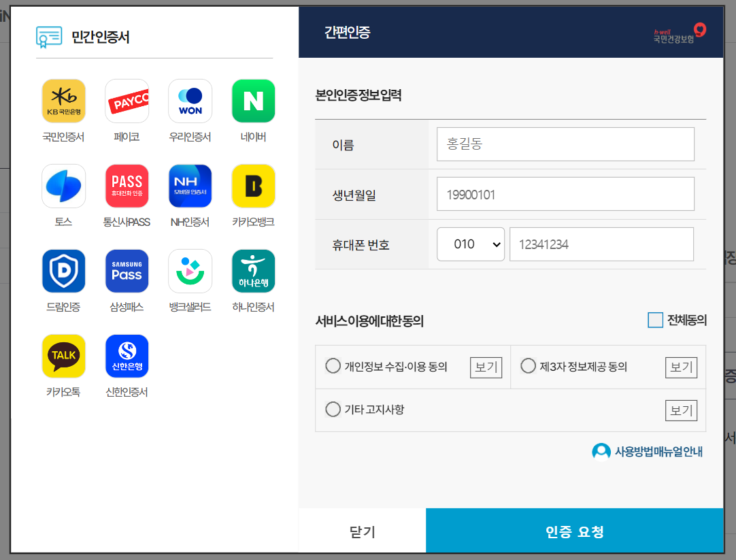Pick 토스 for authentication
The width and height of the screenshot is (736, 560).
(63, 185)
